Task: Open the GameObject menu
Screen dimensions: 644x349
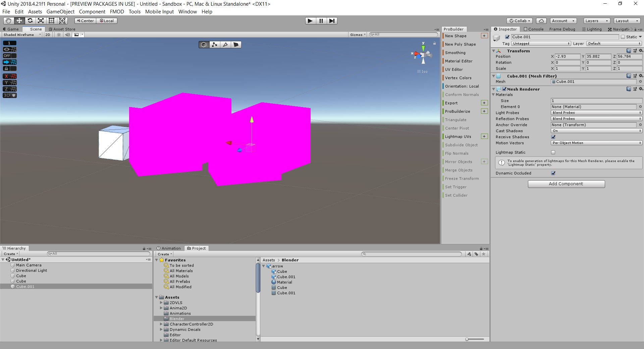Action: pyautogui.click(x=60, y=11)
